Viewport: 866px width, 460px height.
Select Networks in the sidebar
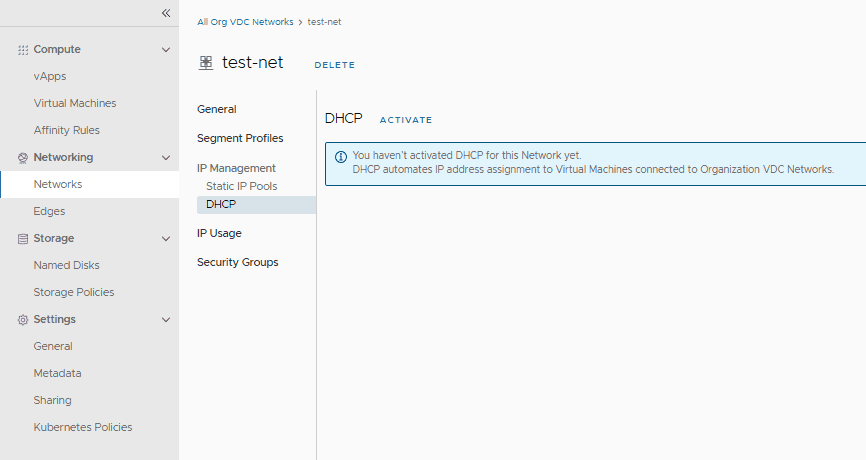click(x=89, y=184)
